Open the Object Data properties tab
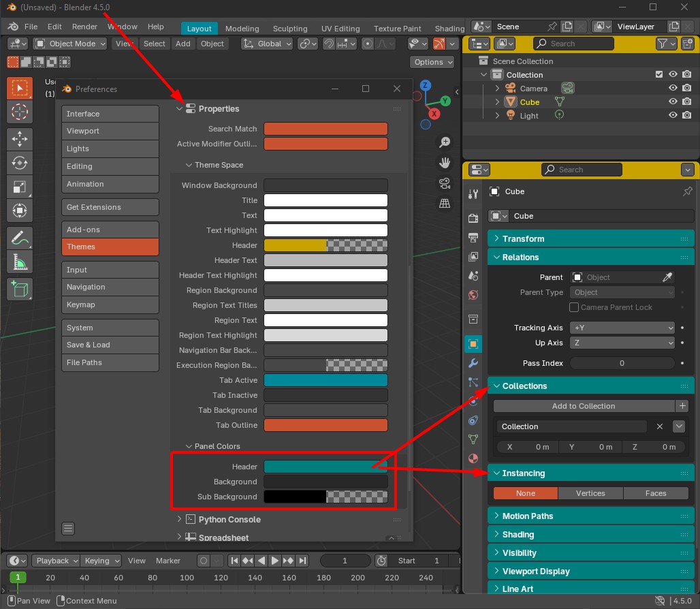 pos(473,439)
